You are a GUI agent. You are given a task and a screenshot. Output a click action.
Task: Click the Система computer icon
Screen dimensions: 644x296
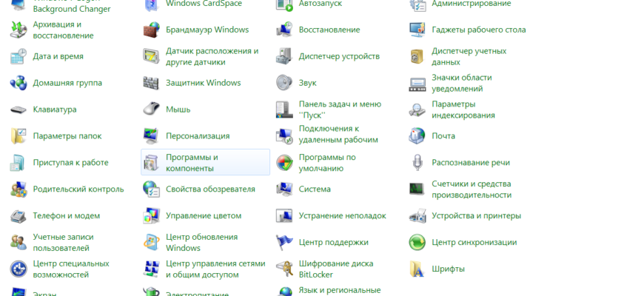[284, 189]
